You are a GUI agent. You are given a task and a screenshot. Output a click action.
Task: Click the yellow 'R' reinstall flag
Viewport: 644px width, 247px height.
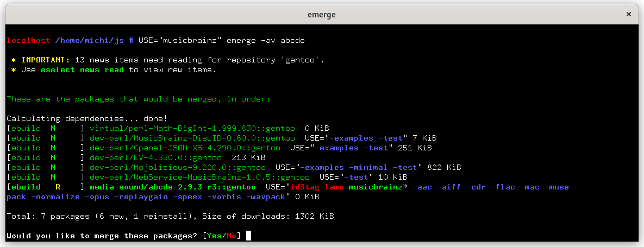(58, 187)
